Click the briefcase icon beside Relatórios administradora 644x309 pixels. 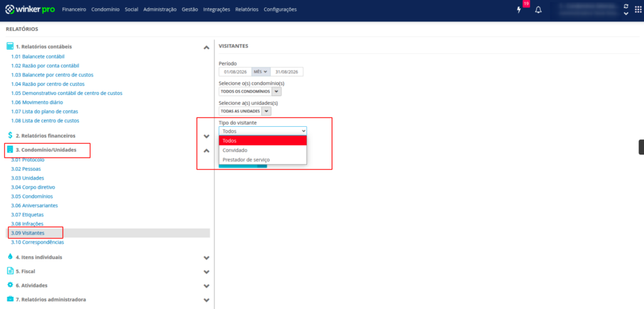[10, 299]
